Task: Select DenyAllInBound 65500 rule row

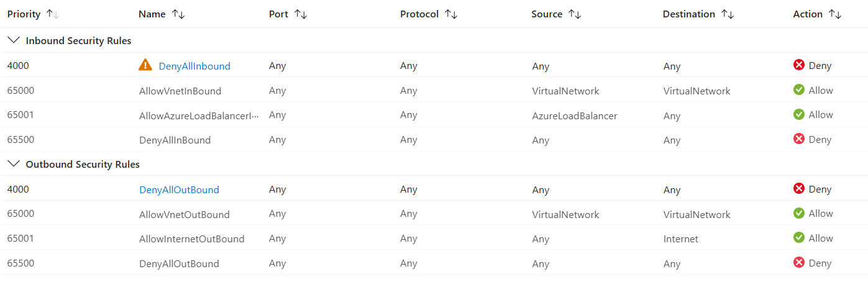Action: click(434, 140)
